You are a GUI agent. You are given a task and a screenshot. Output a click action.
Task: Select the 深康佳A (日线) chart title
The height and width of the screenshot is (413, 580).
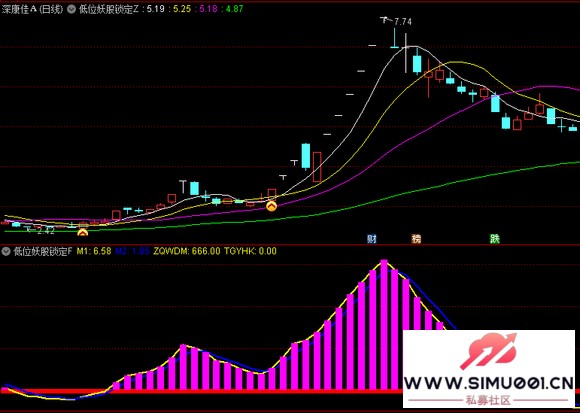coord(33,10)
